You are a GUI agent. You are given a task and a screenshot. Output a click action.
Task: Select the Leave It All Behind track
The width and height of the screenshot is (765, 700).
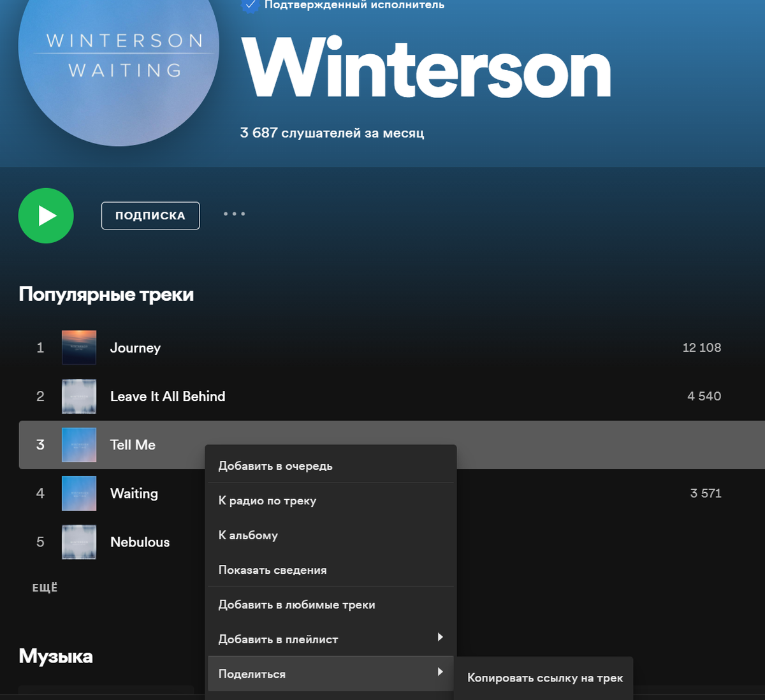(168, 396)
